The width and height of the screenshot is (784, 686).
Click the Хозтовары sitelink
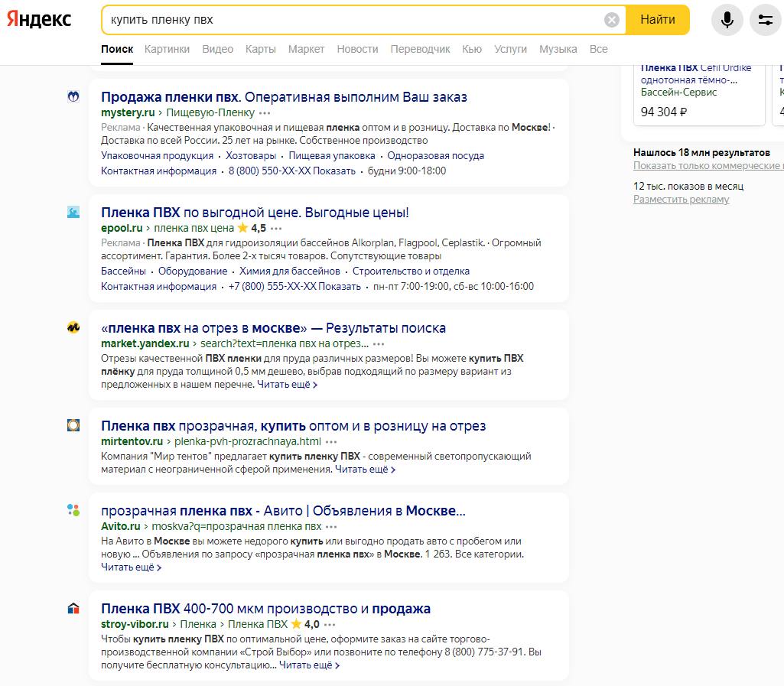tap(251, 155)
